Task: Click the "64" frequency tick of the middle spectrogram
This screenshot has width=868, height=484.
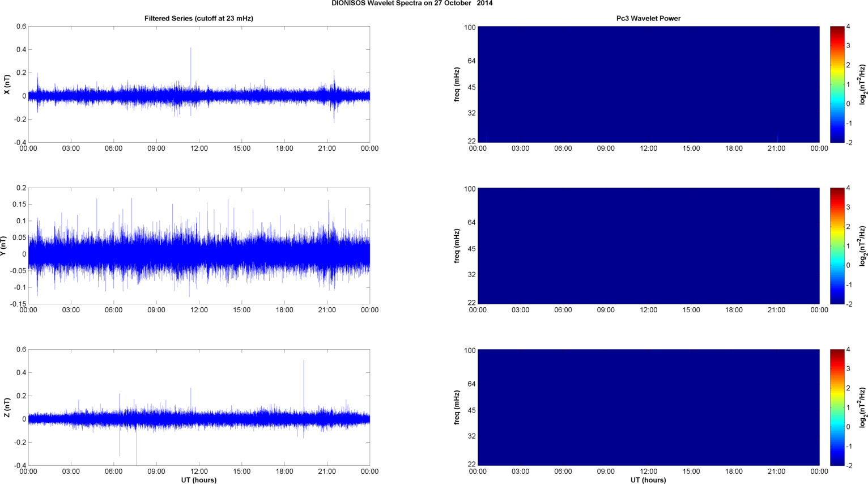Action: pos(471,223)
